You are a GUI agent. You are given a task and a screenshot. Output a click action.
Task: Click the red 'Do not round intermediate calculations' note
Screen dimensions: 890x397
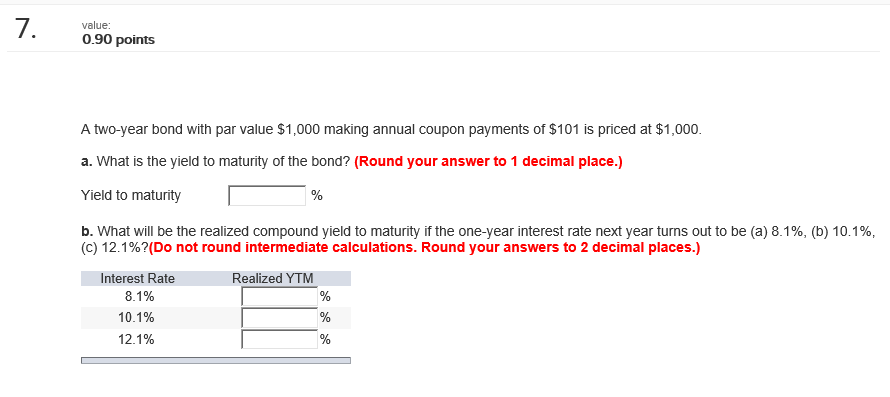coord(425,248)
